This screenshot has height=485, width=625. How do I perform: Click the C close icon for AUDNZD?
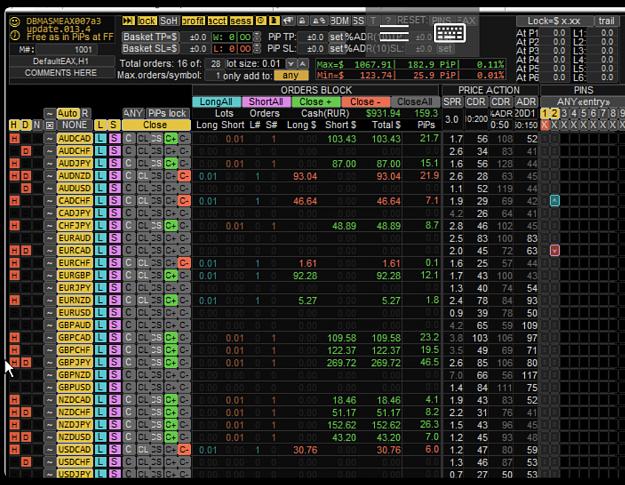pos(128,176)
